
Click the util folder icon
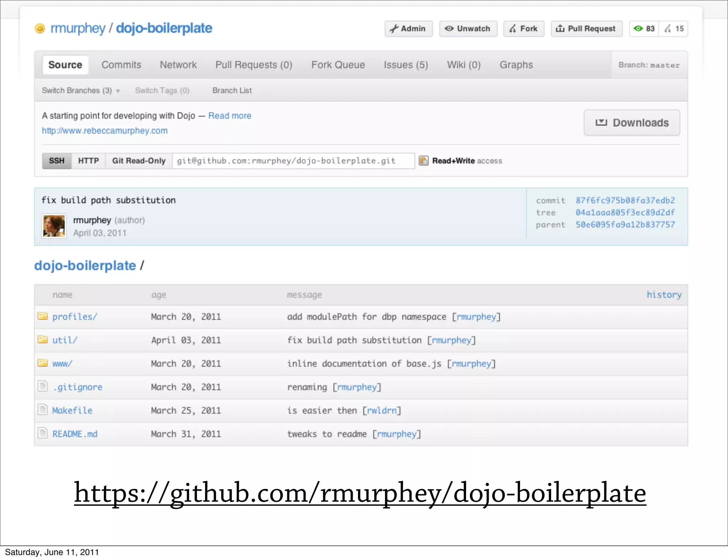click(x=43, y=339)
